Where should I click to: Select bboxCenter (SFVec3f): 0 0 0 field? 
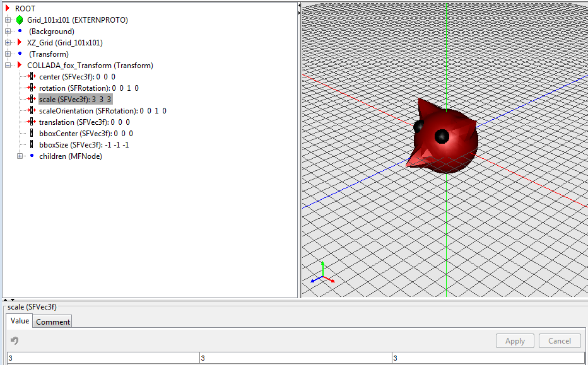tap(86, 133)
